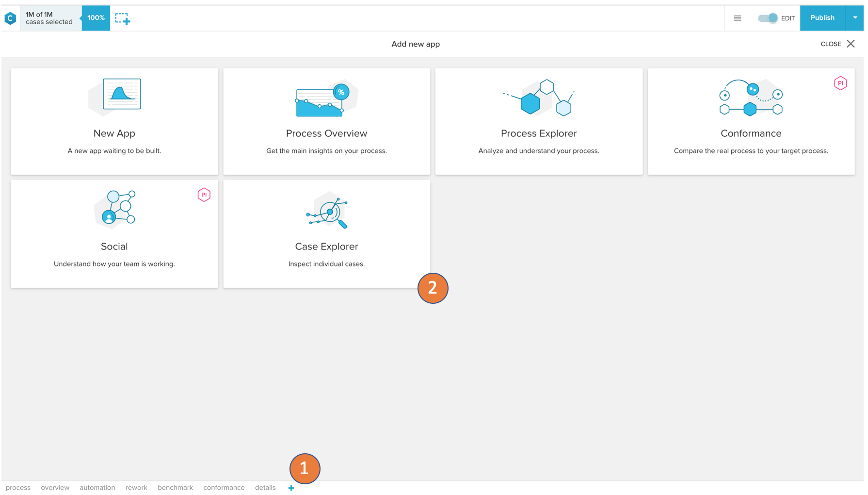Open the hamburger menu icon
Viewport: 868px width, 495px height.
(x=737, y=18)
